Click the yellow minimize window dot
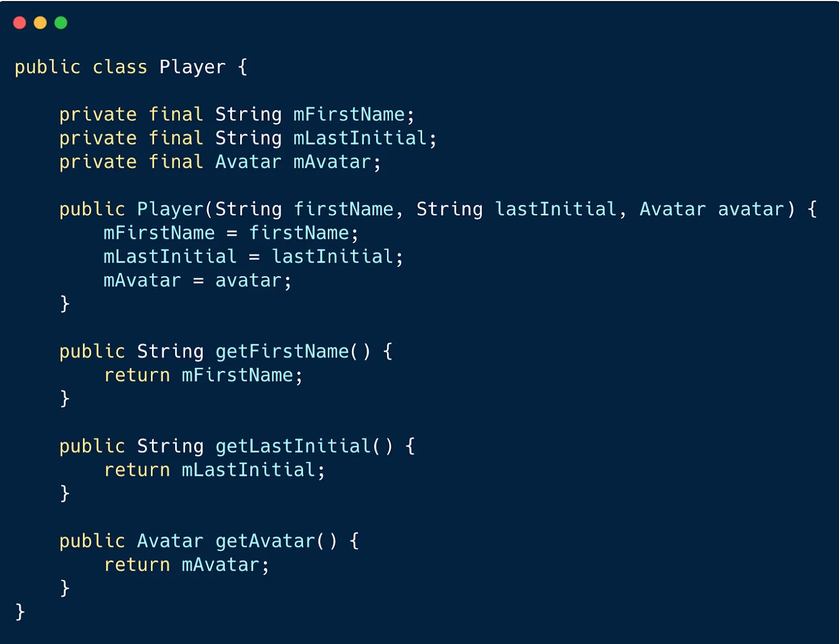 [40, 23]
